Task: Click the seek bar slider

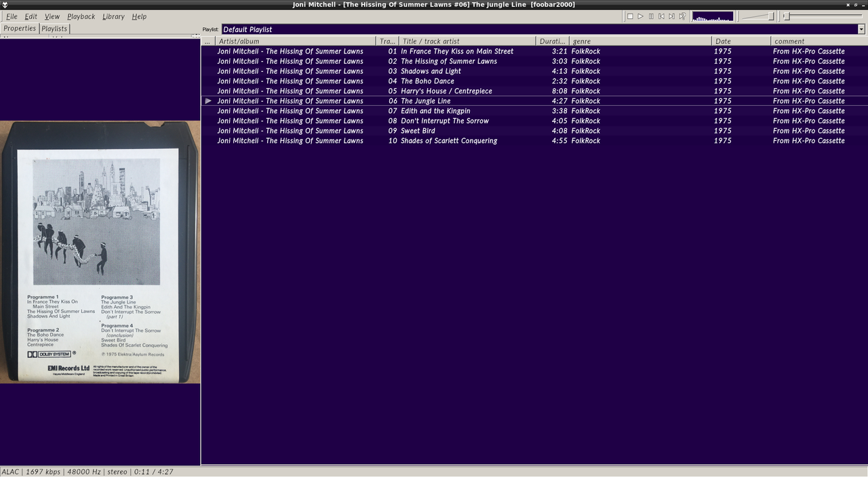Action: pyautogui.click(x=824, y=16)
